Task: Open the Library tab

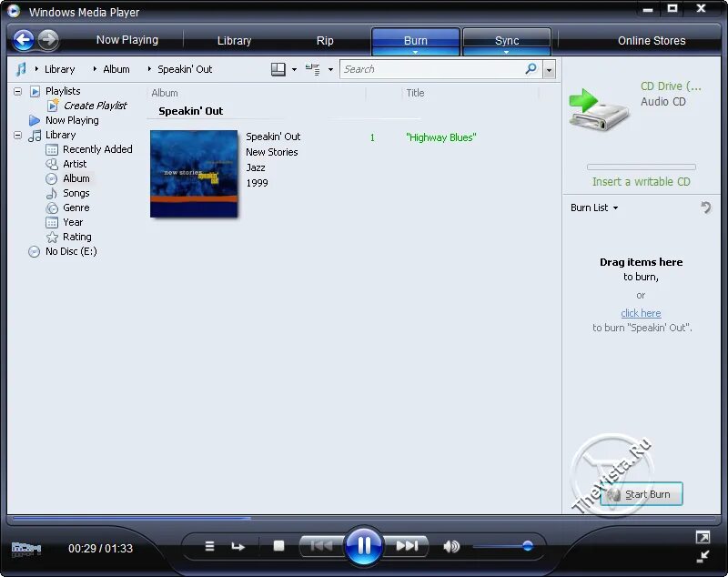Action: coord(235,40)
